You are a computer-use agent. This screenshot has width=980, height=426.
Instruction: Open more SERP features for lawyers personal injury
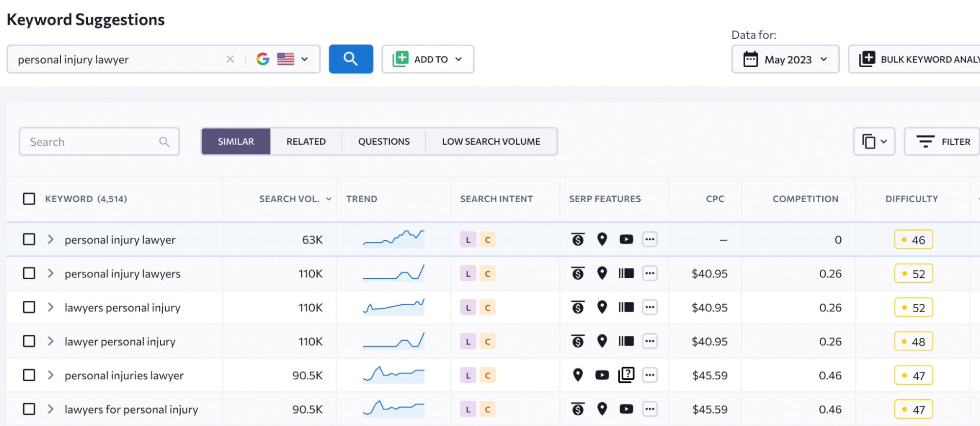(650, 308)
